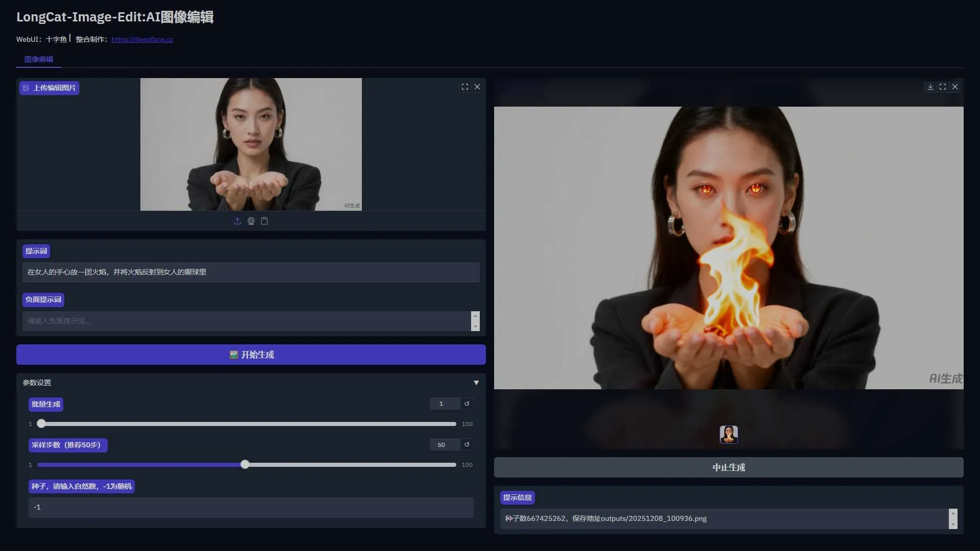
Task: Reset the batch generation value
Action: point(467,404)
